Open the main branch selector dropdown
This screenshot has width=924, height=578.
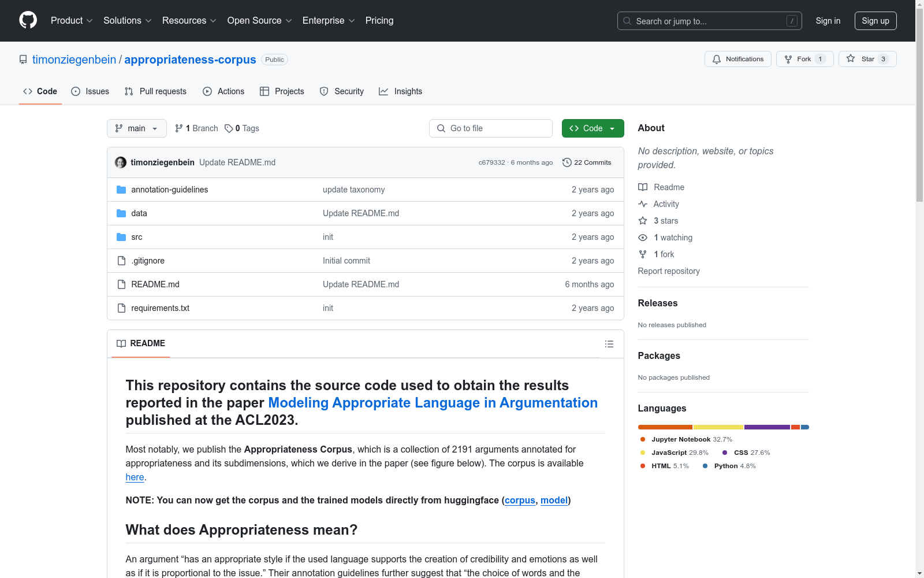pos(137,128)
